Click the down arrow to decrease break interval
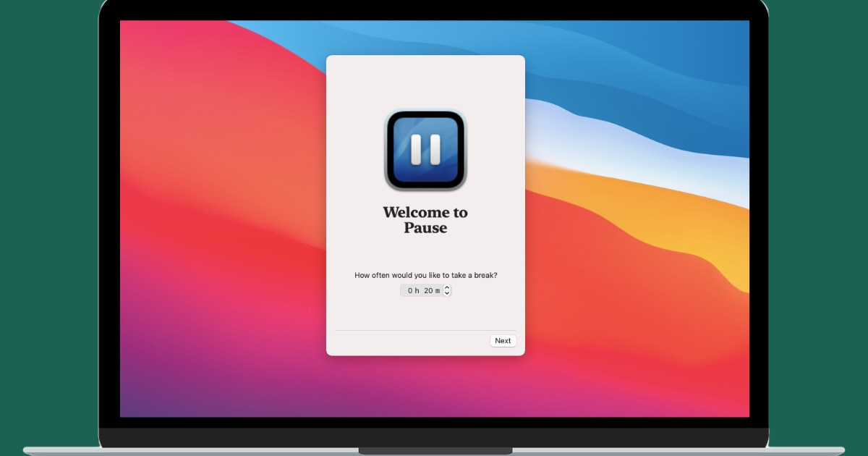This screenshot has width=868, height=456. tap(447, 293)
